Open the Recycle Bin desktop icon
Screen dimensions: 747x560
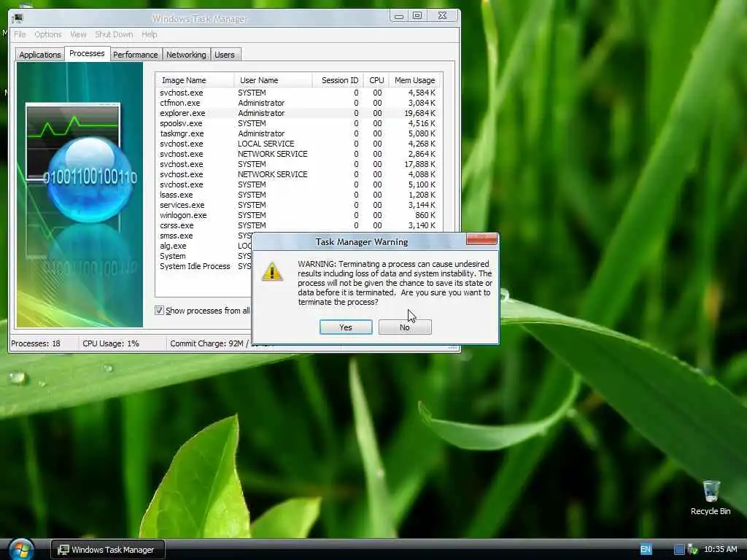[x=711, y=497]
